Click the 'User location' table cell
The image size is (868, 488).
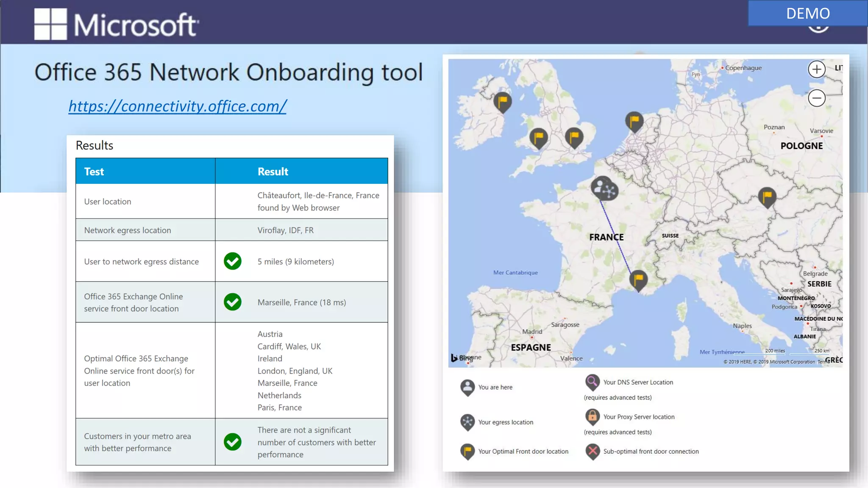pyautogui.click(x=145, y=201)
